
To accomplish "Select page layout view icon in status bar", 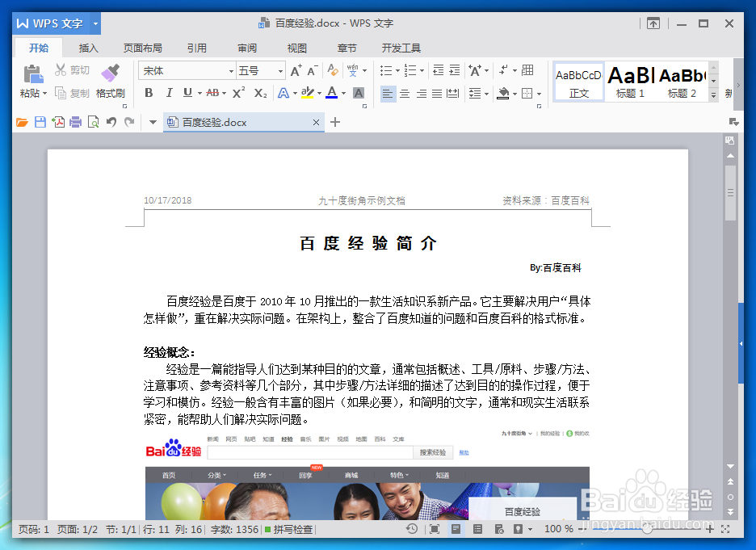I will pyautogui.click(x=456, y=529).
